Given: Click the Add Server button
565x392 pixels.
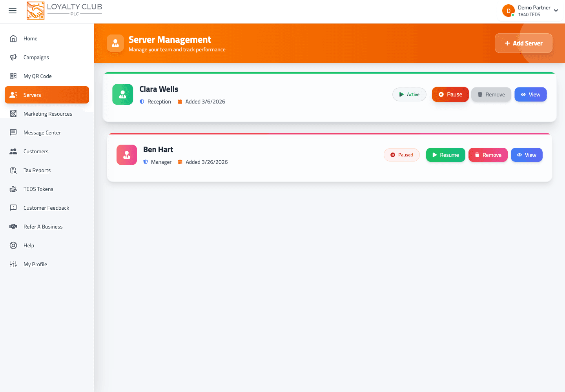Looking at the screenshot, I should [x=523, y=43].
